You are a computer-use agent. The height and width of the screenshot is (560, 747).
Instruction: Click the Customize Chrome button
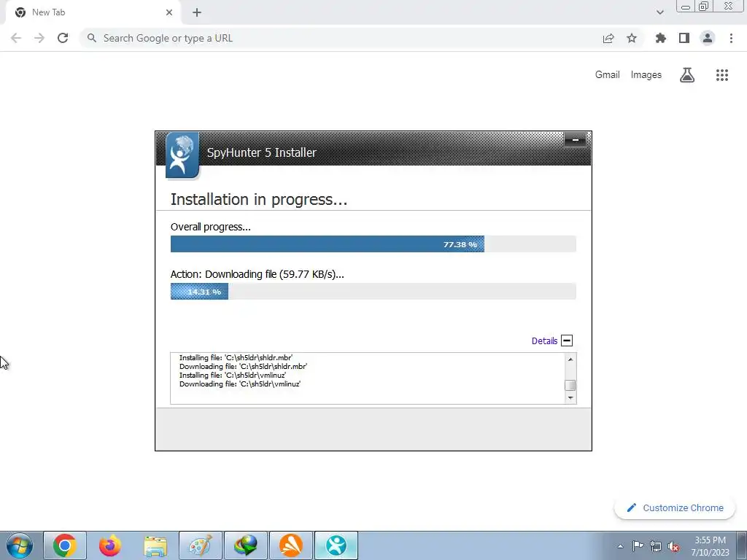point(675,508)
